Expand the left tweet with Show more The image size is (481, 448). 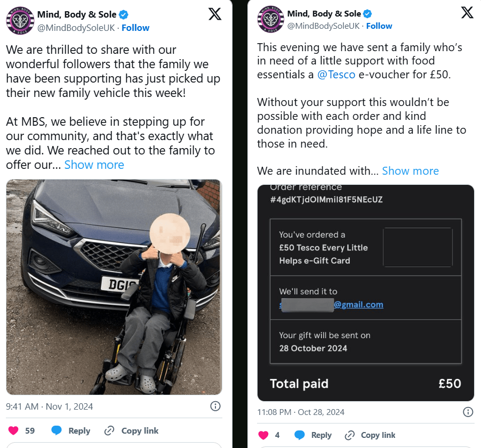94,165
